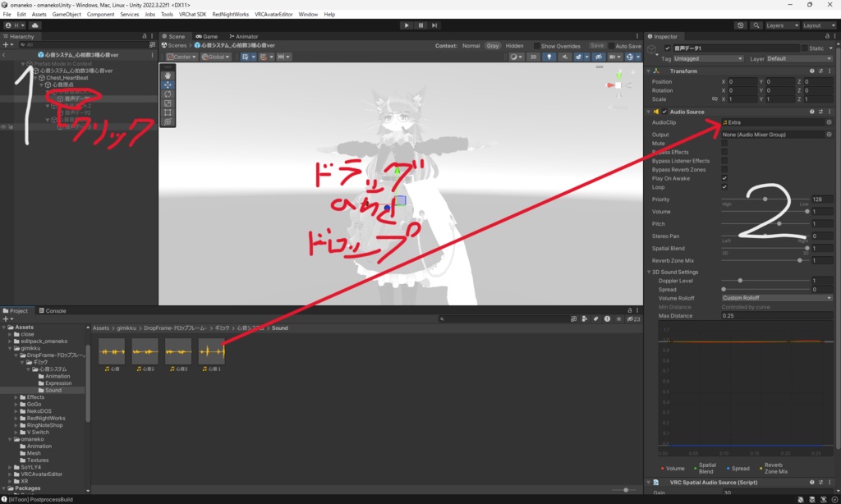Open the GameObject menu
The image size is (841, 504).
click(67, 15)
